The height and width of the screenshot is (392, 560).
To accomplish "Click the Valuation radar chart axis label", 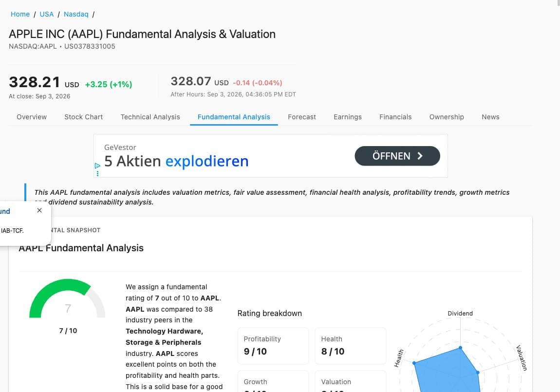I will pos(522,358).
